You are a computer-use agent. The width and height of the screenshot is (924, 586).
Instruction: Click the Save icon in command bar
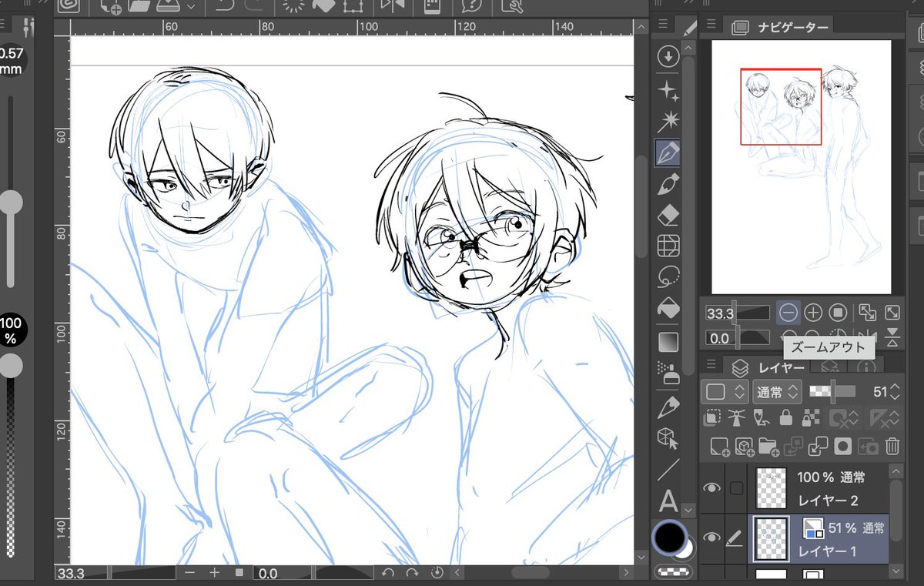point(169,7)
